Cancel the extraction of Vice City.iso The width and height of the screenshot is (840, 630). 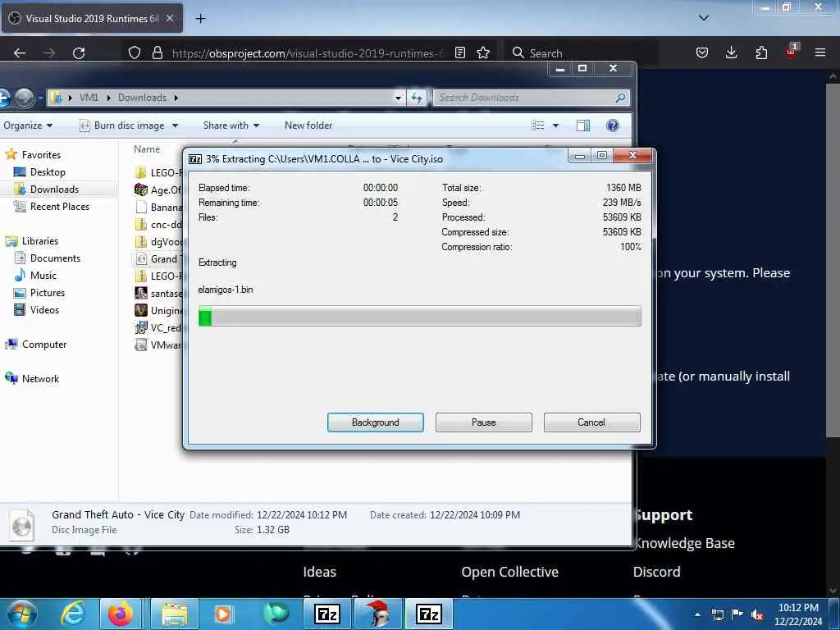pyautogui.click(x=591, y=422)
